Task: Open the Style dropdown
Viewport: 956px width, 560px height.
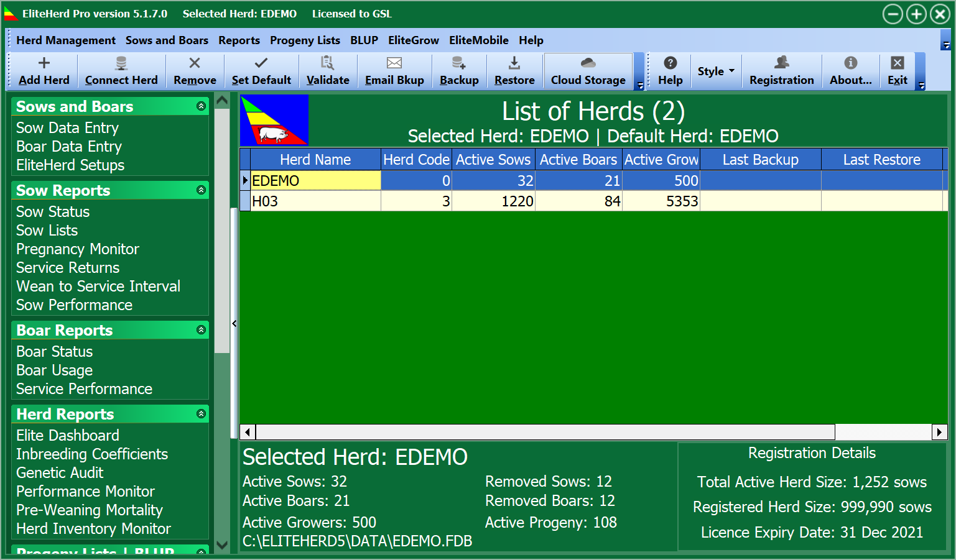Action: (x=716, y=71)
